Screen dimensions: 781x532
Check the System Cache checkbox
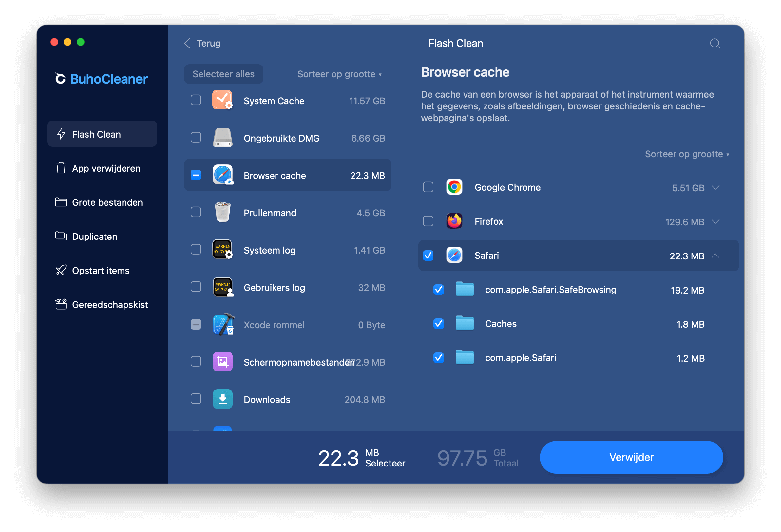[x=196, y=100]
